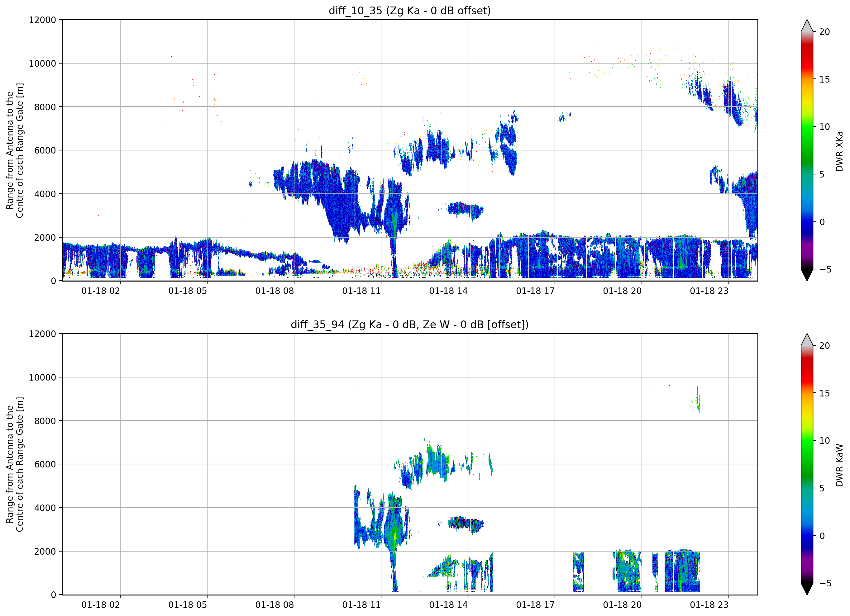Click the '15' tick on the DWR-XKa colorbar
Viewport: 850px width, 616px height.
[824, 79]
